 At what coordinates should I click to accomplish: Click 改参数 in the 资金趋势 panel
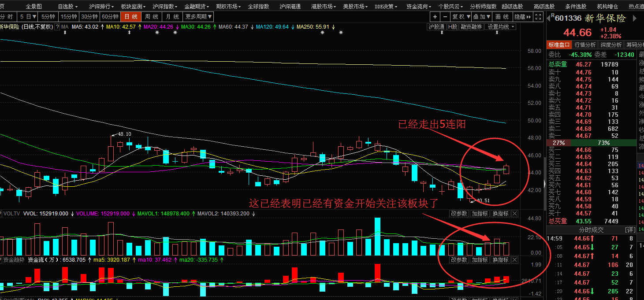pos(459,260)
